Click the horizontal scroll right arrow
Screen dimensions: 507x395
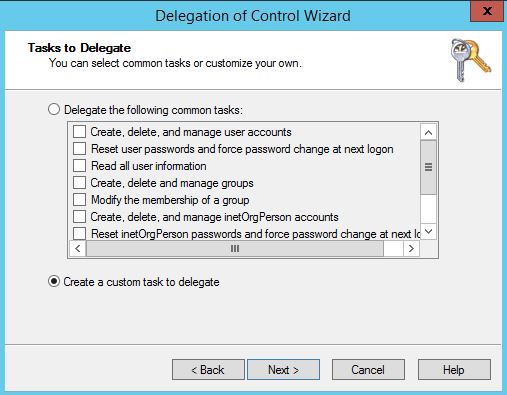(x=411, y=248)
